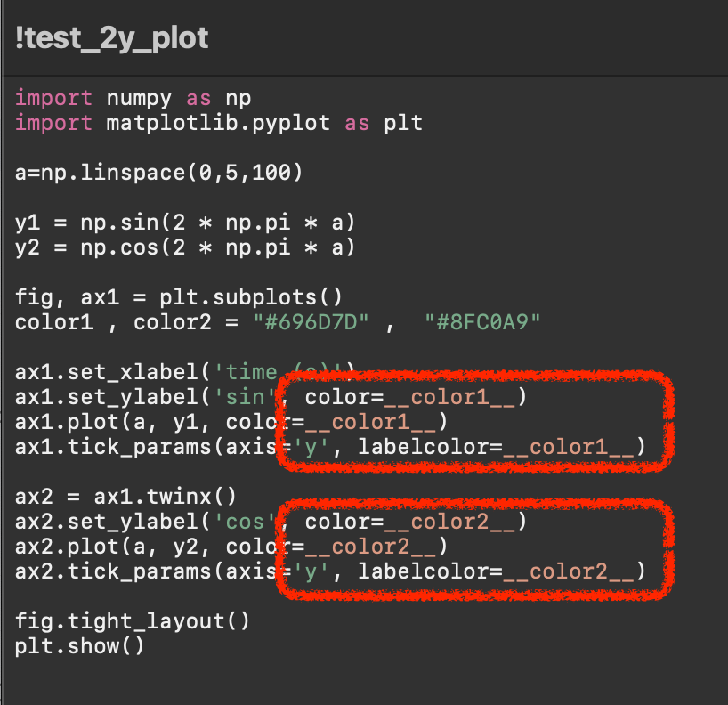Click the !test_2y_plot snippet title
728x705 pixels.
[x=112, y=38]
